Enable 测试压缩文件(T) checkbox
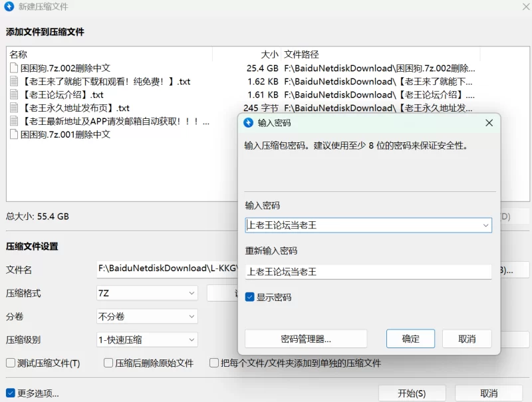532x402 pixels. tap(11, 363)
